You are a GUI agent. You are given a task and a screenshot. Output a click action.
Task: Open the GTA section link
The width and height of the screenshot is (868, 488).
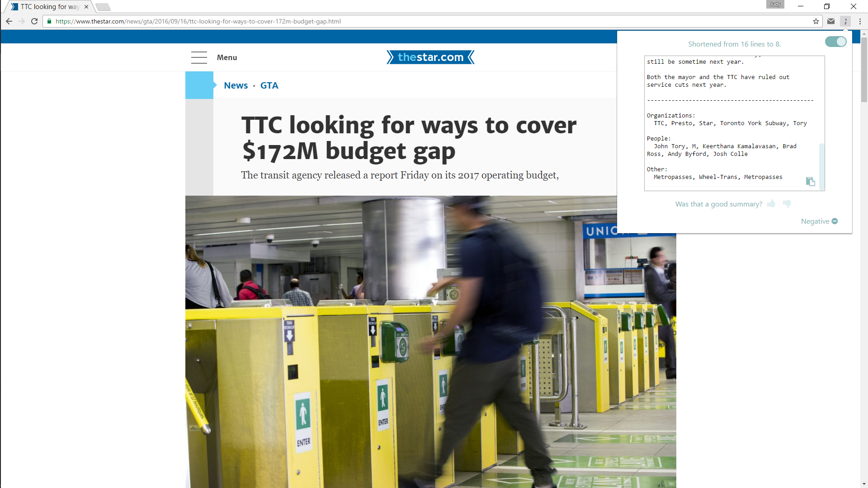point(269,85)
